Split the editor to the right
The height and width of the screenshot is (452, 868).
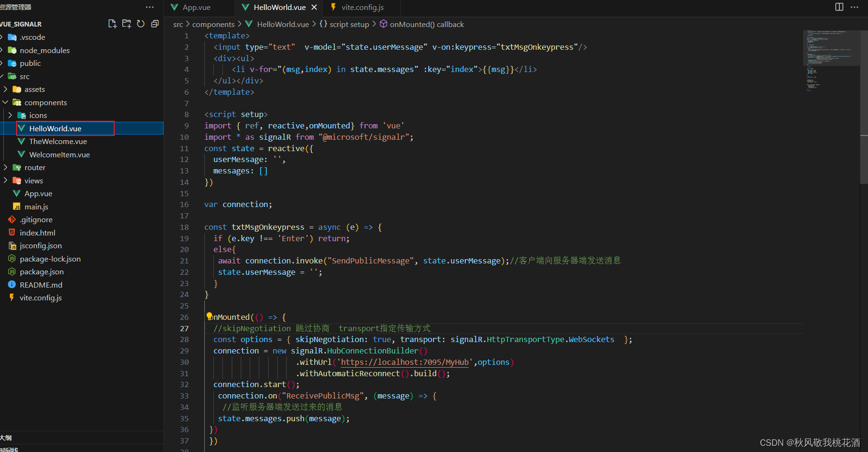839,7
